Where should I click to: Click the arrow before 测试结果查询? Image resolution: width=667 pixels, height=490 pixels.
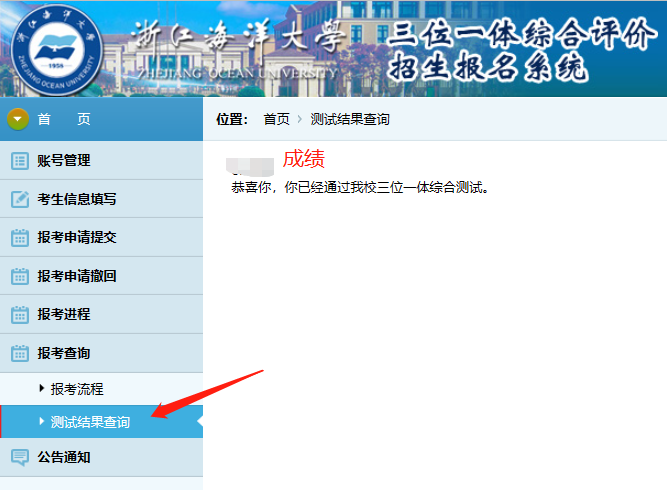tap(41, 422)
